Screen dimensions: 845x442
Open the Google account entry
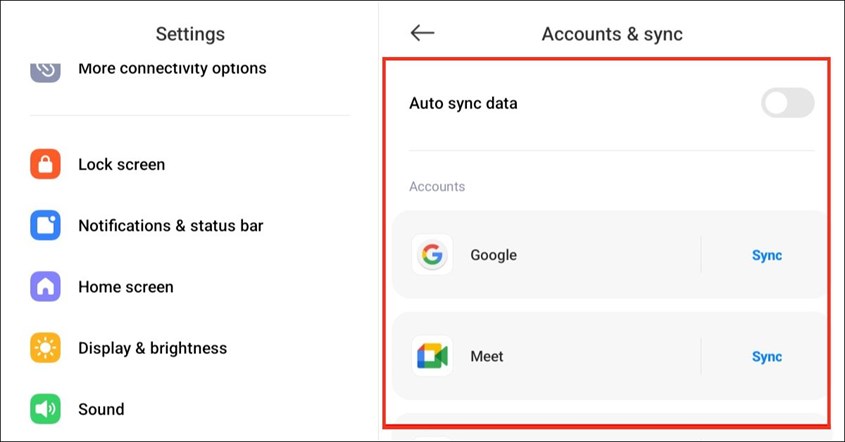[494, 255]
